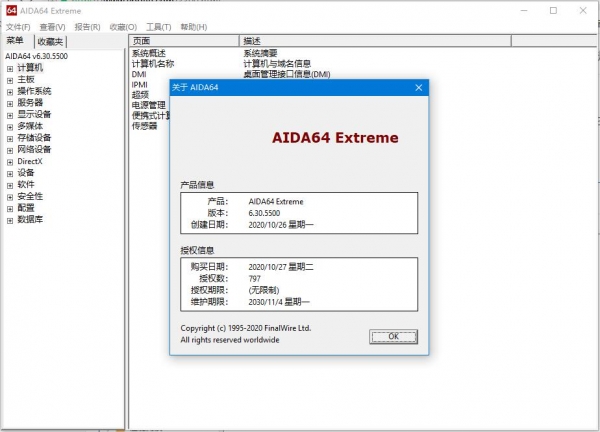The height and width of the screenshot is (432, 600).
Task: Open the 电源管理 page entry
Action: 148,105
